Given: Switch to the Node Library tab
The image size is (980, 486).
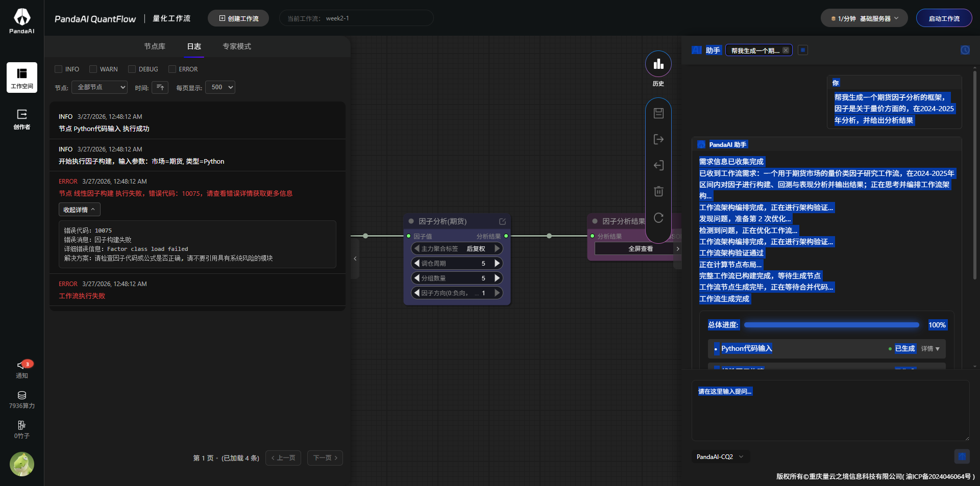Looking at the screenshot, I should (x=155, y=46).
